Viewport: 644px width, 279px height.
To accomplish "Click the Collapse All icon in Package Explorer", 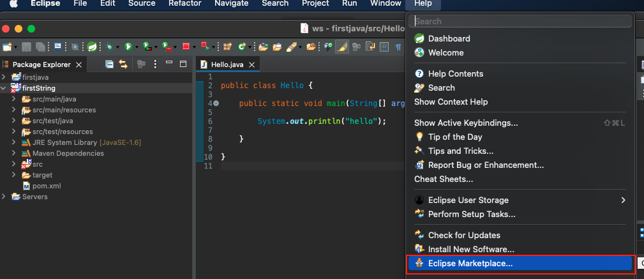I will (109, 64).
